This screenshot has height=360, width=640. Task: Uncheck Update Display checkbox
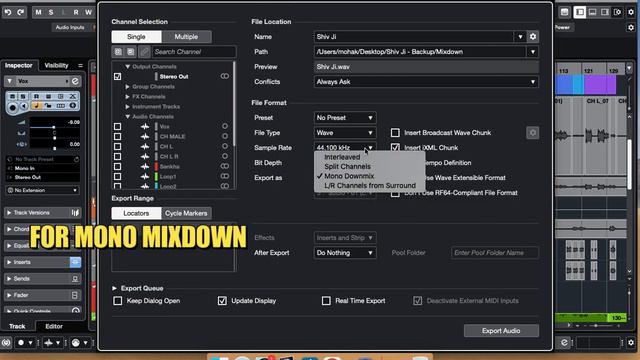[x=222, y=301]
